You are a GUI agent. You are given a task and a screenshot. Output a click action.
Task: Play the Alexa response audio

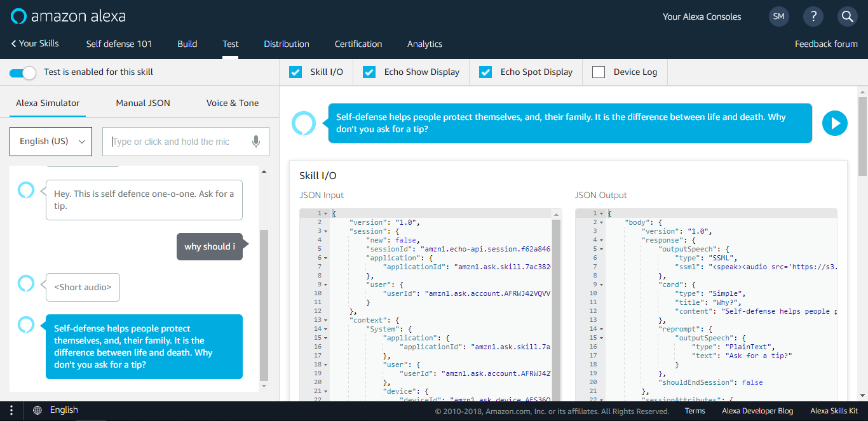click(x=835, y=123)
